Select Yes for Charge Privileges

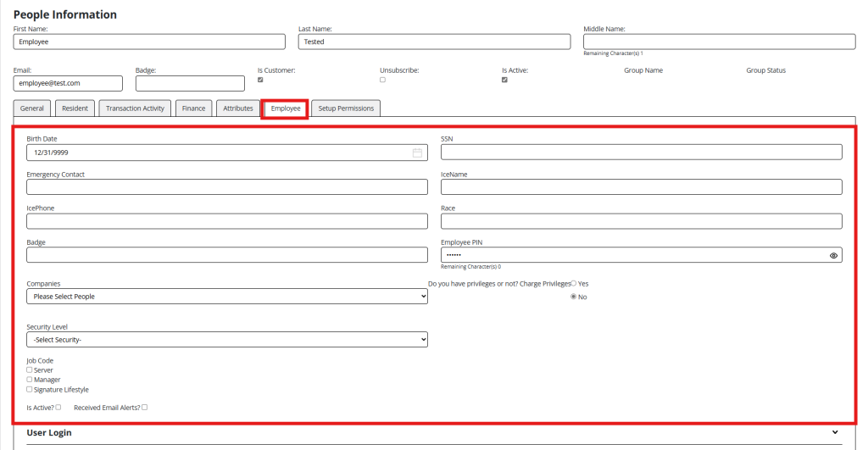(x=574, y=283)
